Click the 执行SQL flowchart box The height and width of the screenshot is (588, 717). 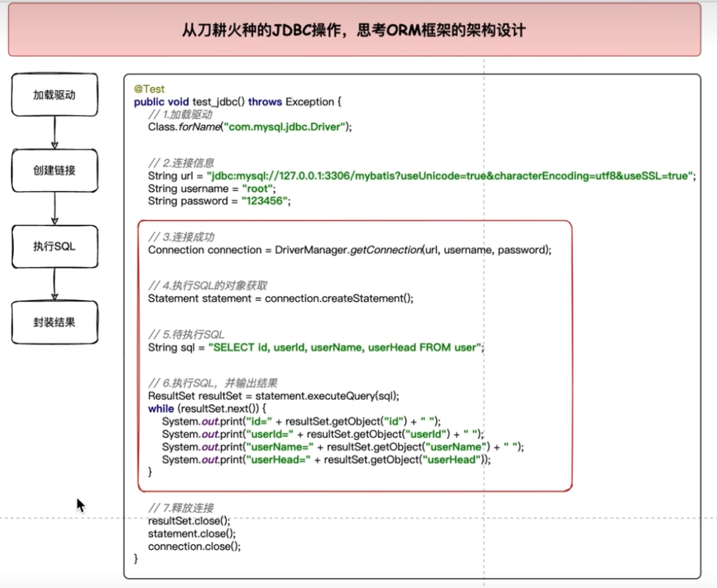(x=54, y=246)
